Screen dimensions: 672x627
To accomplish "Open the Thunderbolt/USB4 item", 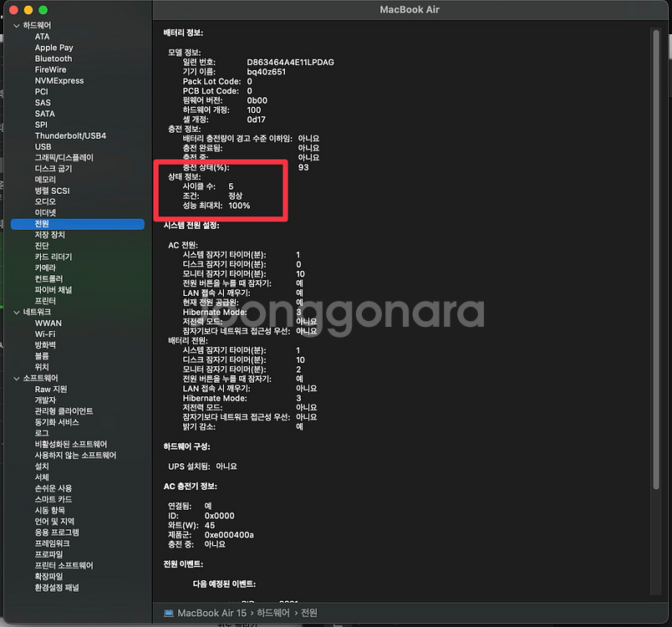I will click(70, 135).
